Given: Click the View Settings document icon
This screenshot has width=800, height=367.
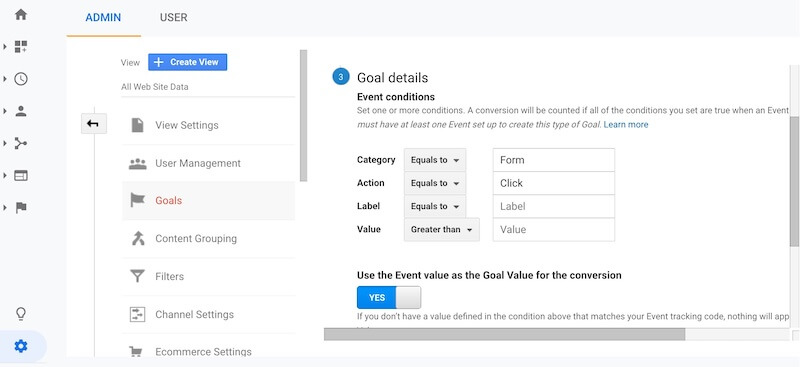Looking at the screenshot, I should click(x=137, y=125).
